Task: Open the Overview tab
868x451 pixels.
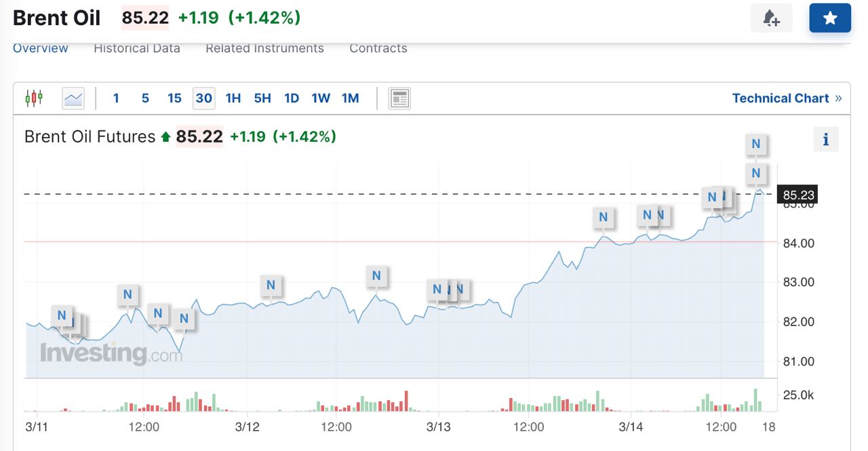Action: [x=41, y=48]
